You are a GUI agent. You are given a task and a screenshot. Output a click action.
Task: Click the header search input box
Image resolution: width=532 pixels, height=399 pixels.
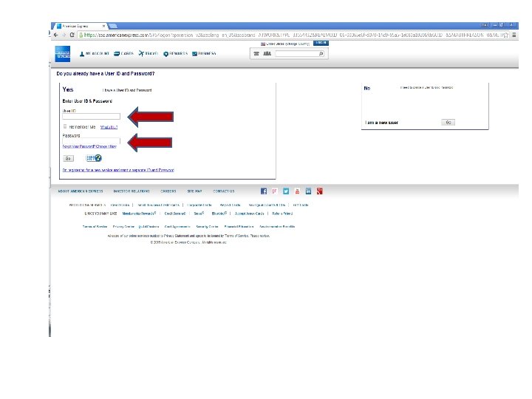(x=297, y=54)
